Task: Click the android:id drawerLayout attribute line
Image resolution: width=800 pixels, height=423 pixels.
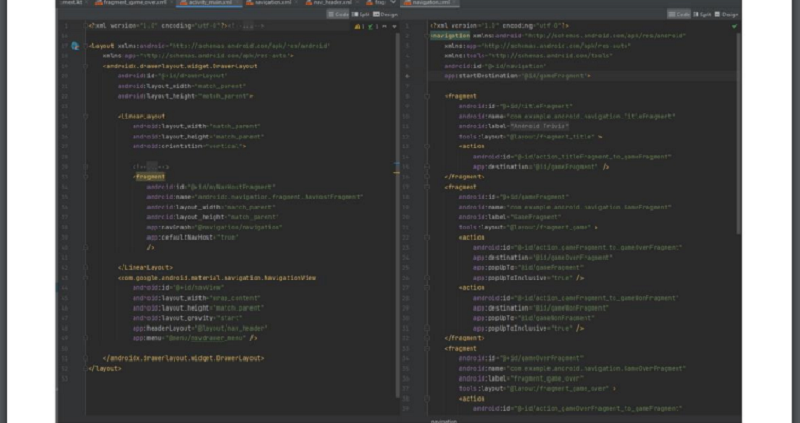Action: coord(172,76)
